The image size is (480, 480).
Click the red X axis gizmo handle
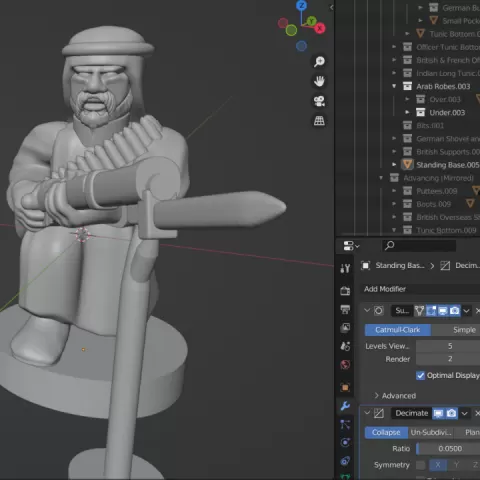(320, 28)
